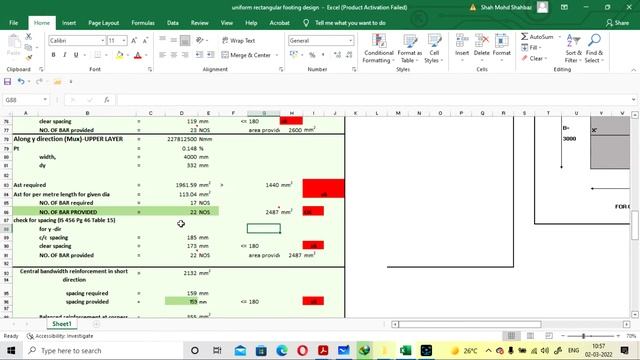Click the Excel icon in the taskbar
The image size is (640, 360).
pyautogui.click(x=405, y=351)
